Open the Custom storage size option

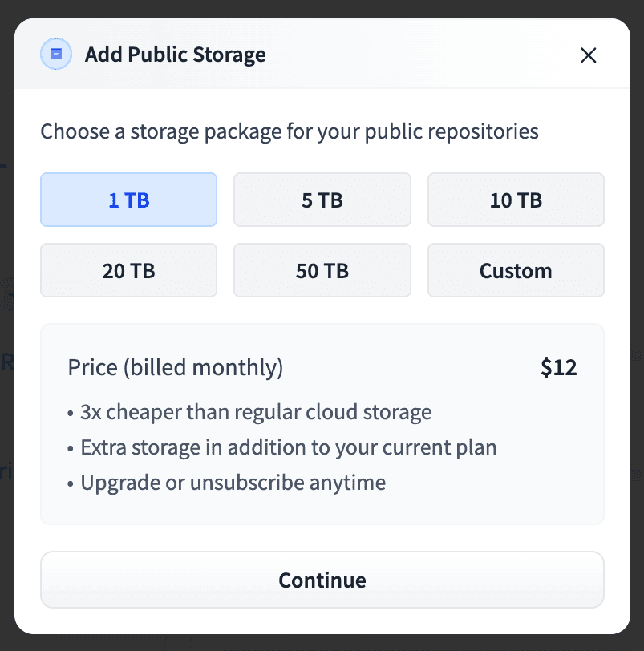click(x=516, y=270)
